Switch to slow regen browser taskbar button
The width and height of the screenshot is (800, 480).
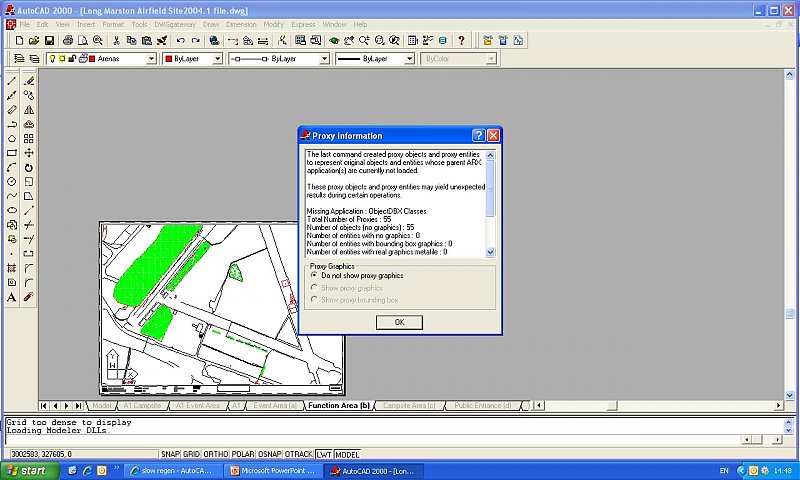(174, 470)
